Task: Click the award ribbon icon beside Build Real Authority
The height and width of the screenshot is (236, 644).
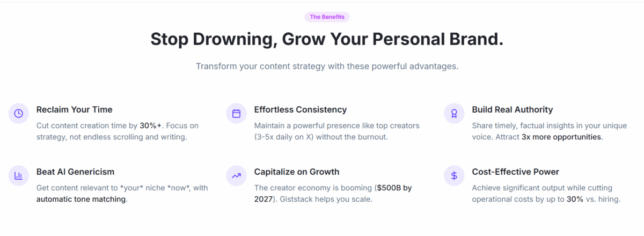Action: (454, 113)
